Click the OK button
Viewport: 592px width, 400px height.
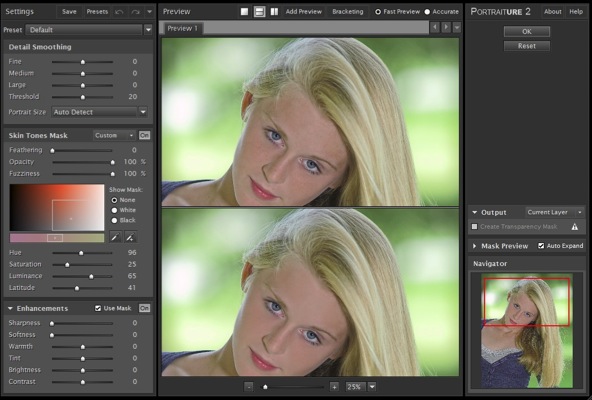527,32
